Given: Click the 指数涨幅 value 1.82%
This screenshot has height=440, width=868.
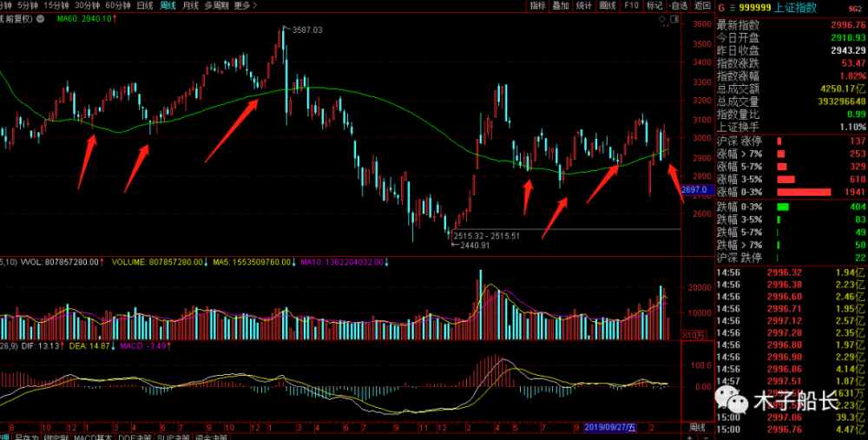Looking at the screenshot, I should click(852, 76).
